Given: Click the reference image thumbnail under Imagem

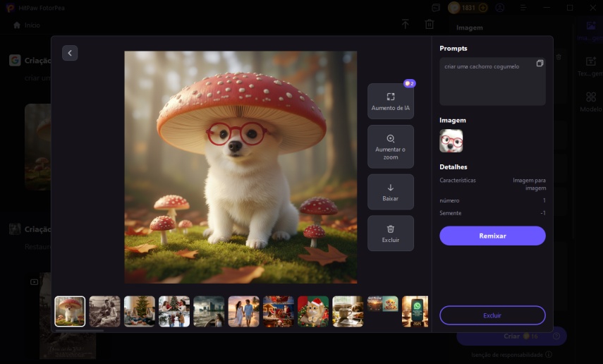Looking at the screenshot, I should pos(451,141).
